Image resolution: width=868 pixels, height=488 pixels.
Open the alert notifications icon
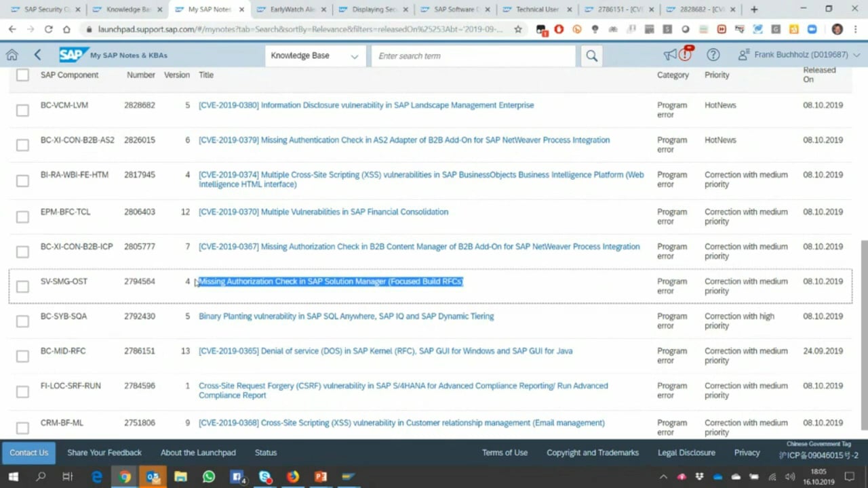(686, 54)
